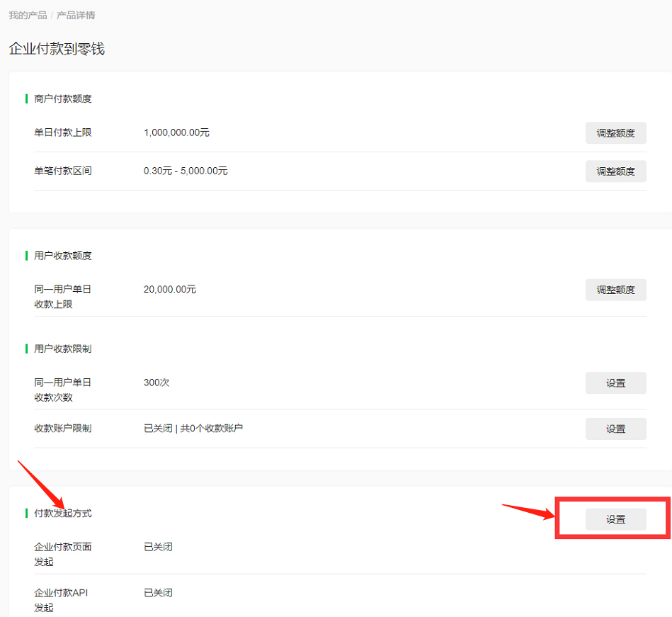Click the 用户收款限制 section heading
672x617 pixels.
pyautogui.click(x=63, y=349)
